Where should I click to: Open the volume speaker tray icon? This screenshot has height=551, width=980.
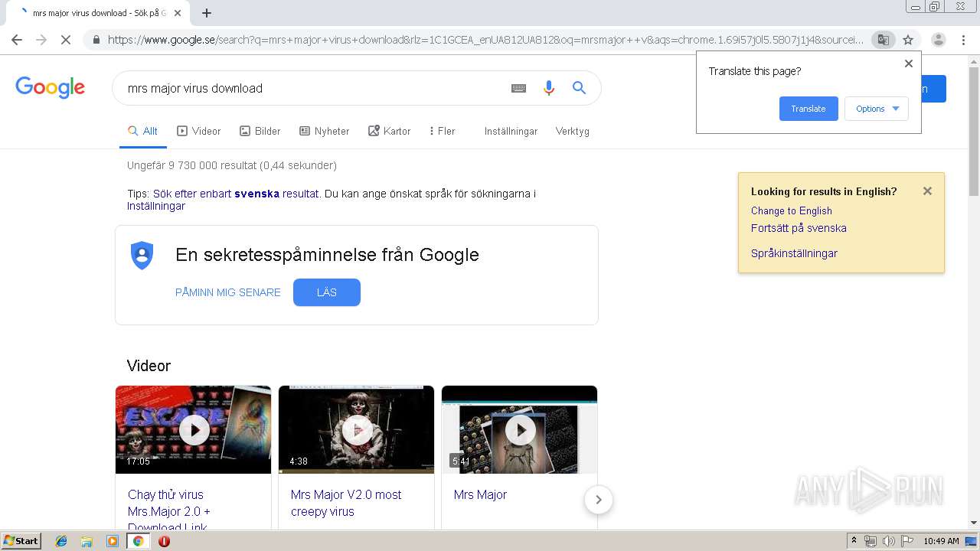[889, 541]
